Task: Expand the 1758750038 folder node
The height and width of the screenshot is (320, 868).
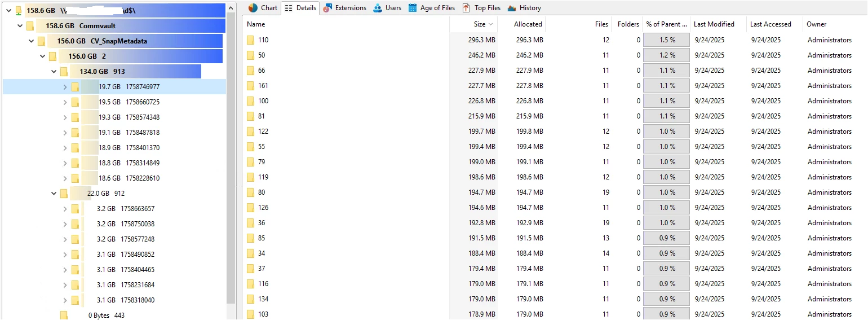Action: tap(65, 224)
